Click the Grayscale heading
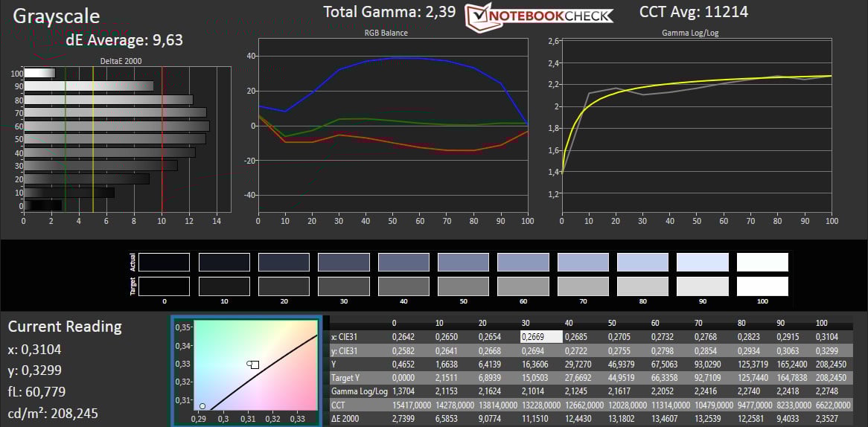Viewport: 868px width, 427px height. click(x=56, y=16)
